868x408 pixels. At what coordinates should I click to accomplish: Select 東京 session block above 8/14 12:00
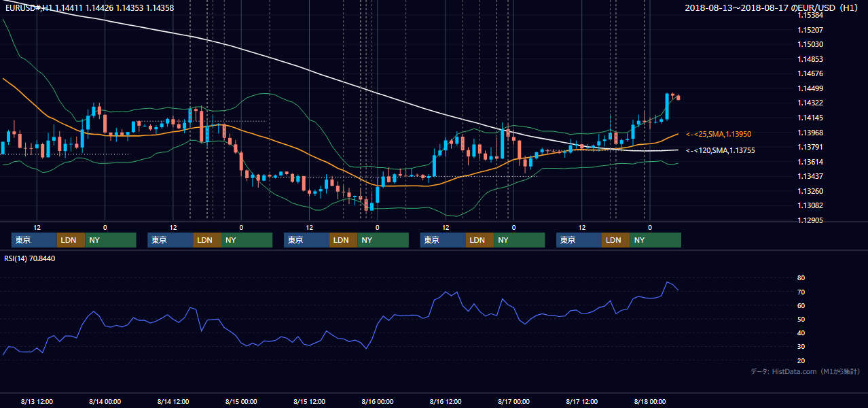[170, 240]
